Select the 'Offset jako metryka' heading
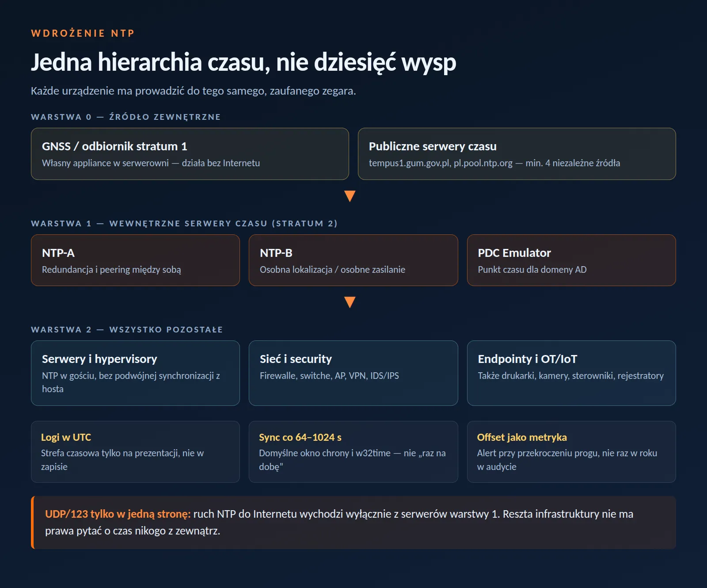The height and width of the screenshot is (588, 707). pyautogui.click(x=522, y=437)
